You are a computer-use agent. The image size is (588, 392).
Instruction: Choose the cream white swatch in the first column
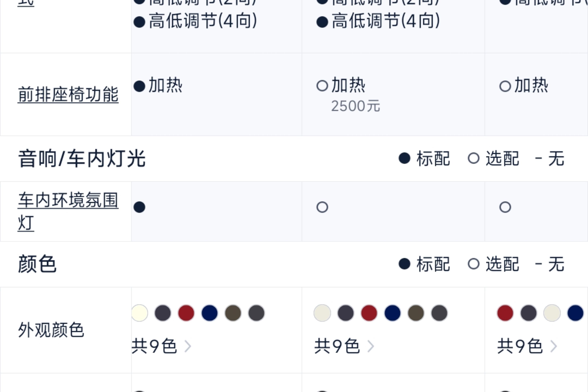point(139,313)
